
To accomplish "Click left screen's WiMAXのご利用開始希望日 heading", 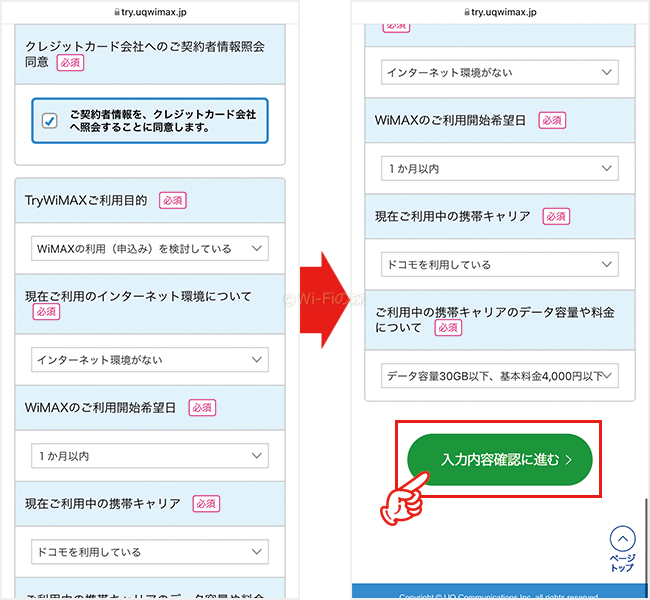I will click(100, 408).
